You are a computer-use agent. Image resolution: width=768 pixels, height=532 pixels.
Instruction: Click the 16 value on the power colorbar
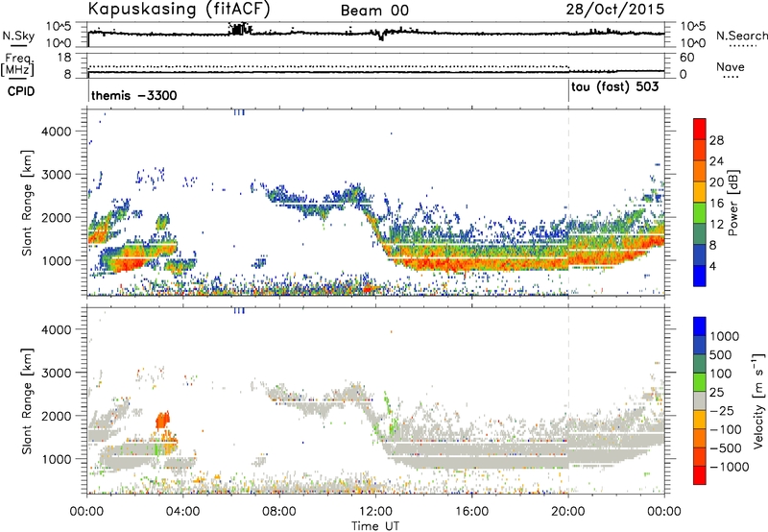716,204
